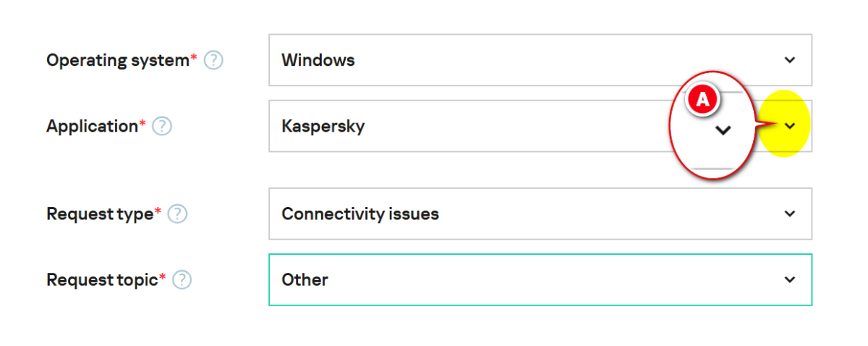This screenshot has width=868, height=346.
Task: Expand the Request type chevron arrow
Action: click(790, 214)
